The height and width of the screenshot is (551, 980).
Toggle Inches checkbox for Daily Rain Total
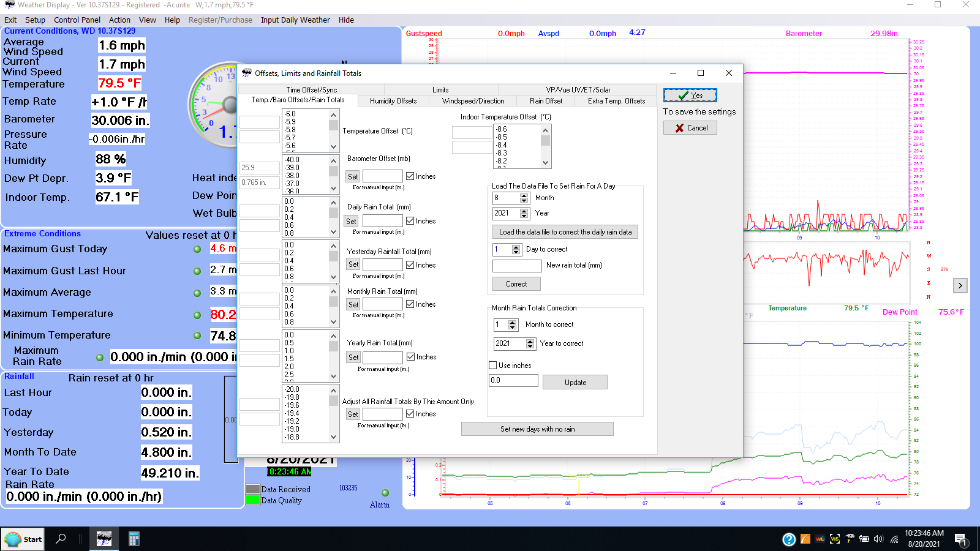pos(410,221)
